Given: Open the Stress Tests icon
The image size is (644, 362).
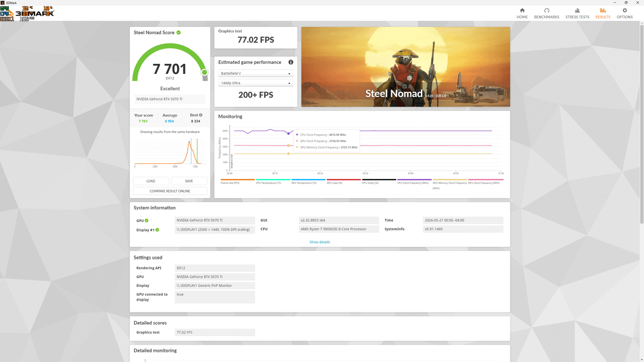Looking at the screenshot, I should (577, 11).
